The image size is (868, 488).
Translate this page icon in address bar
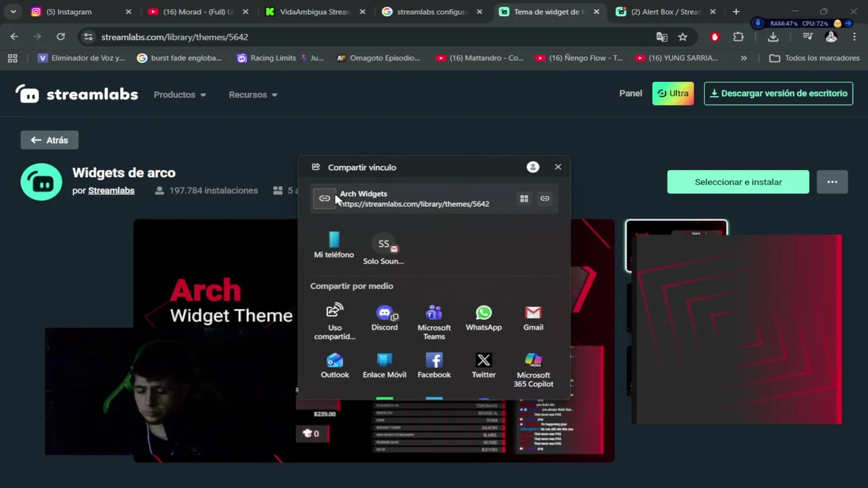[662, 37]
